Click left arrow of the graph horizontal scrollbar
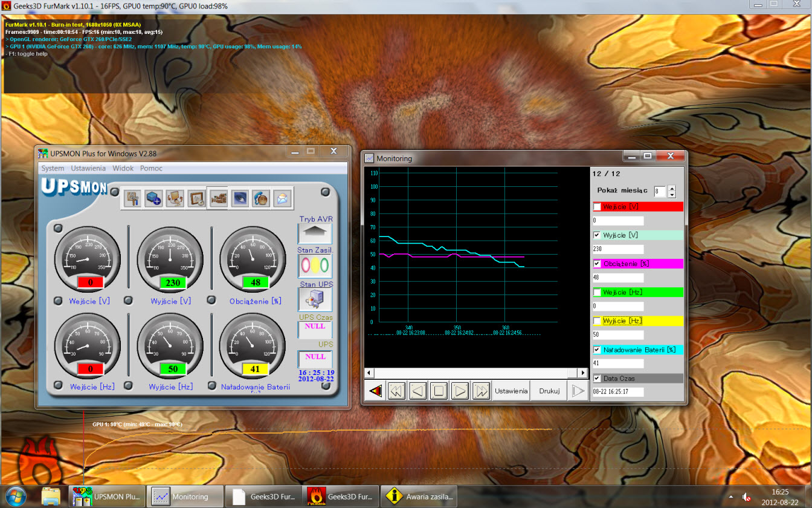Screen dimensions: 812x508 369,373
